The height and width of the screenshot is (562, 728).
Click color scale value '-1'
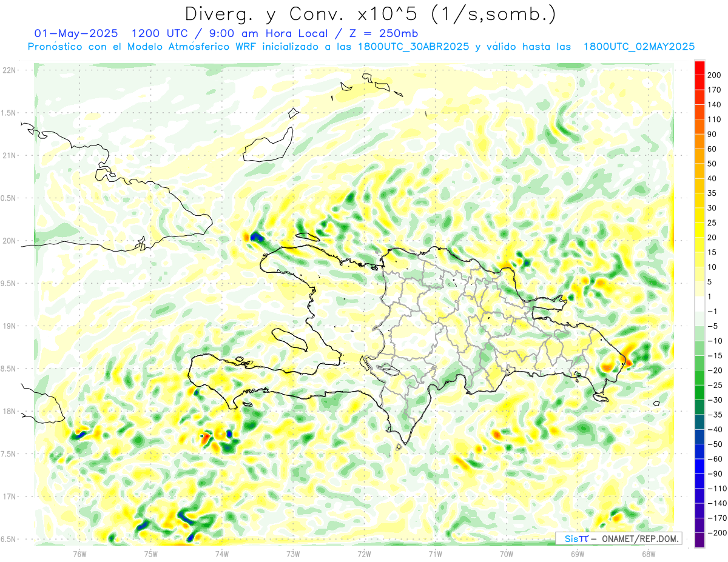point(713,311)
